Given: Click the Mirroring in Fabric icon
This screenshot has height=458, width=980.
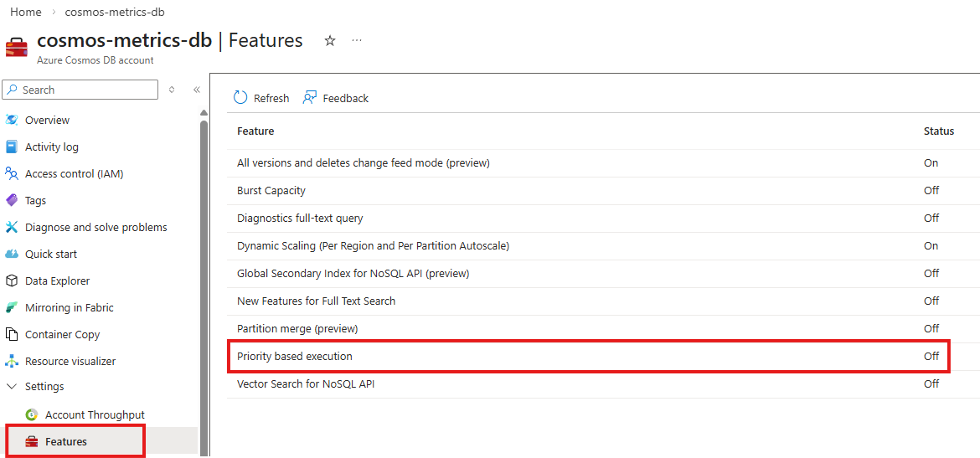Looking at the screenshot, I should pyautogui.click(x=11, y=308).
